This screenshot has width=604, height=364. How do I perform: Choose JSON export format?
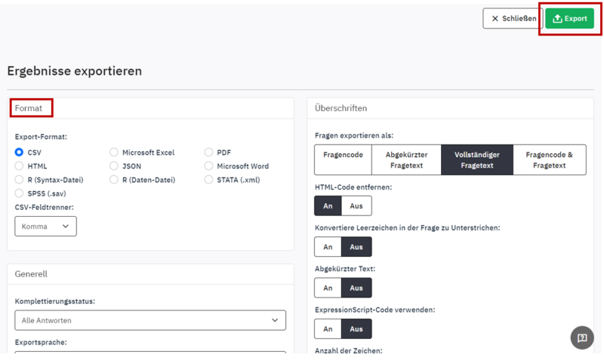click(x=114, y=166)
